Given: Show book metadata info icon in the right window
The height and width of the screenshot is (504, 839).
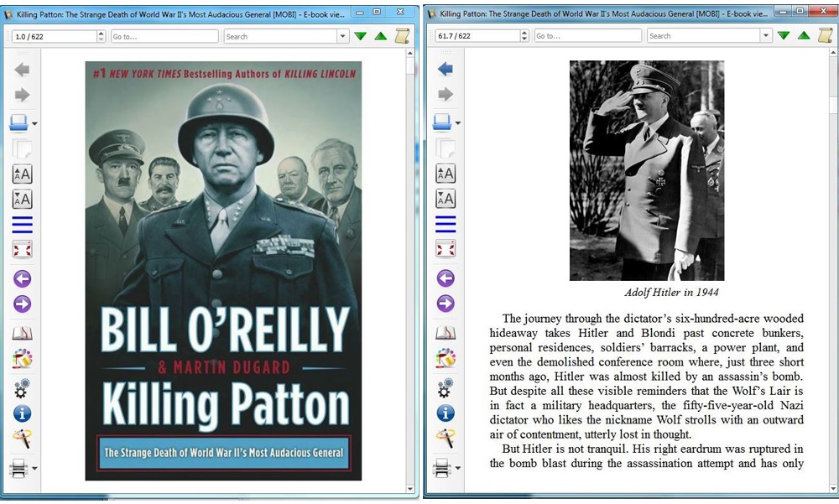Looking at the screenshot, I should (446, 413).
